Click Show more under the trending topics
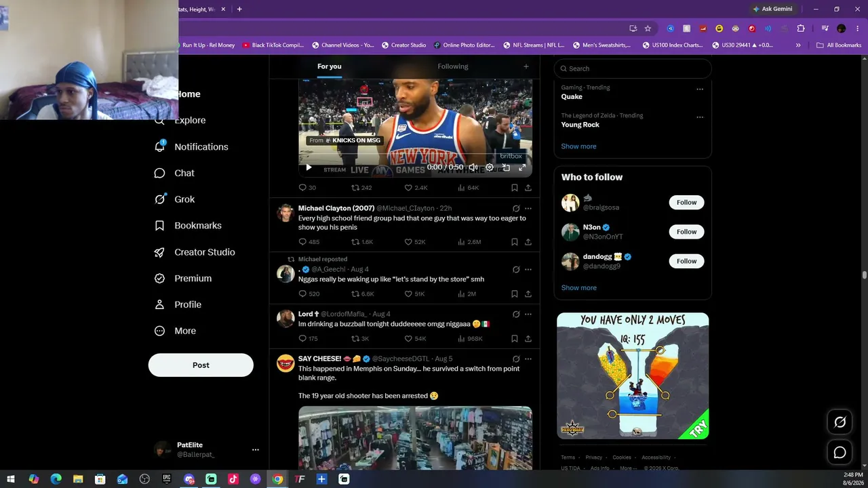The image size is (868, 488). pos(578,146)
